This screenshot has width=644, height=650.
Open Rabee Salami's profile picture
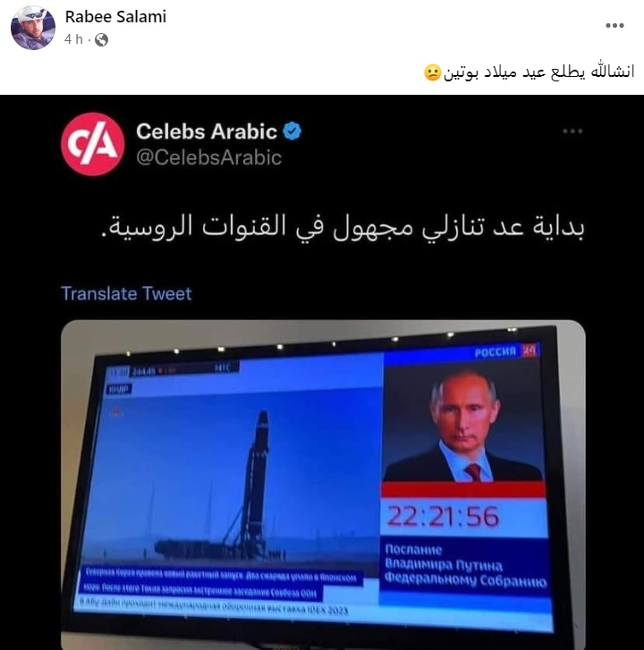(33, 28)
